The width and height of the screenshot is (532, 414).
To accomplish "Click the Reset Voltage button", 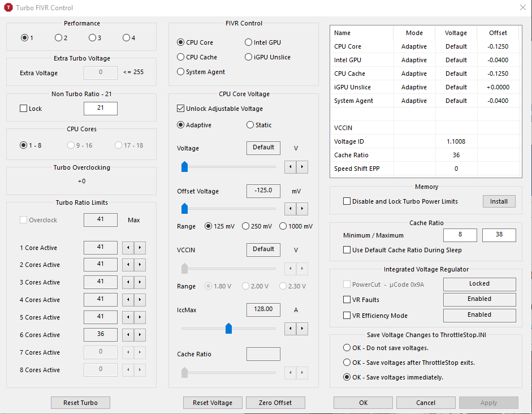I will (213, 403).
